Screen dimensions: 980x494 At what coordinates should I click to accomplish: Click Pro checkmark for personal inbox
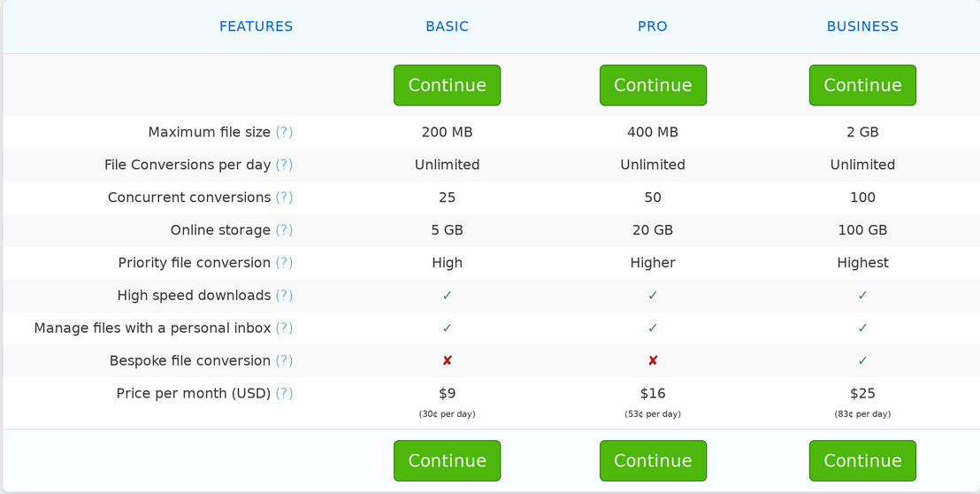pyautogui.click(x=653, y=328)
